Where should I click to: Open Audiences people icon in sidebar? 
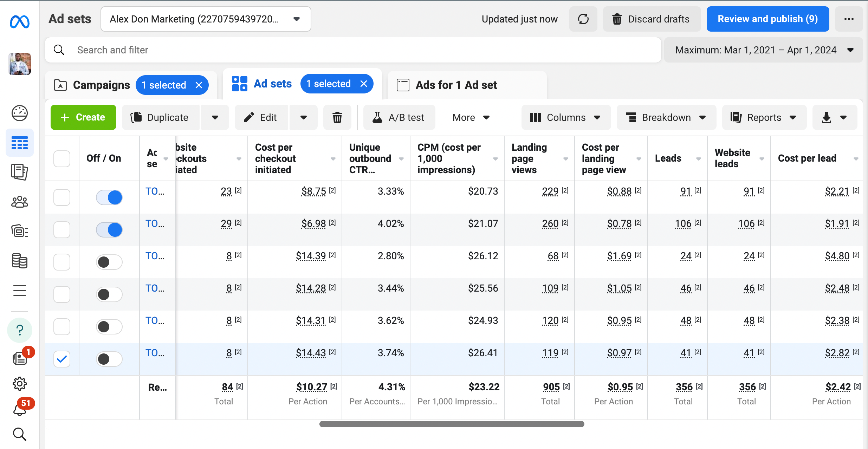click(20, 202)
